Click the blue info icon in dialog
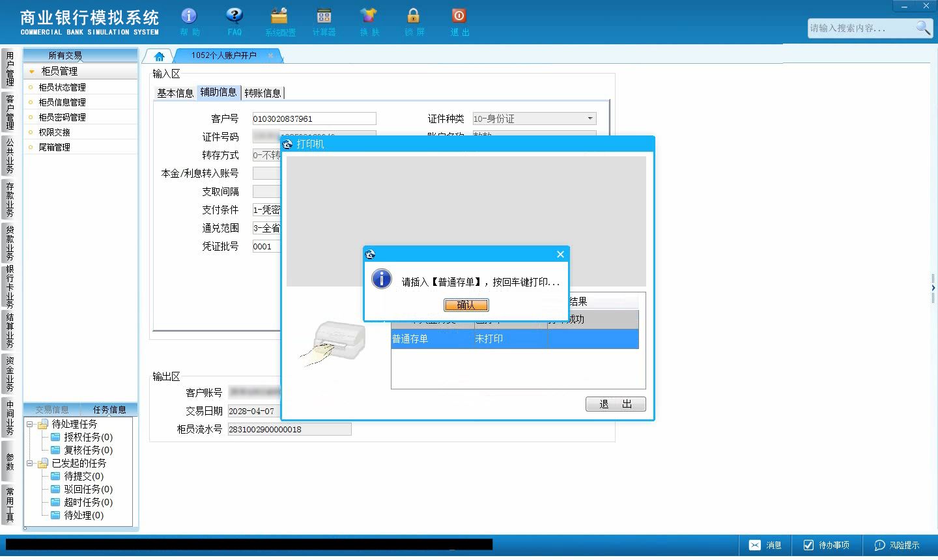938x560 pixels. point(381,279)
